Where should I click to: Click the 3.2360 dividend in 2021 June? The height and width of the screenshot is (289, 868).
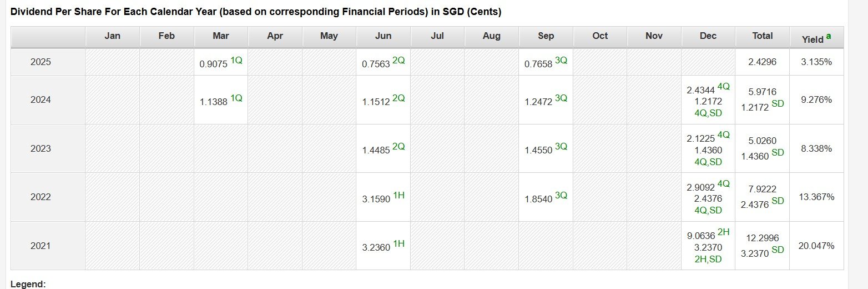[x=376, y=248]
